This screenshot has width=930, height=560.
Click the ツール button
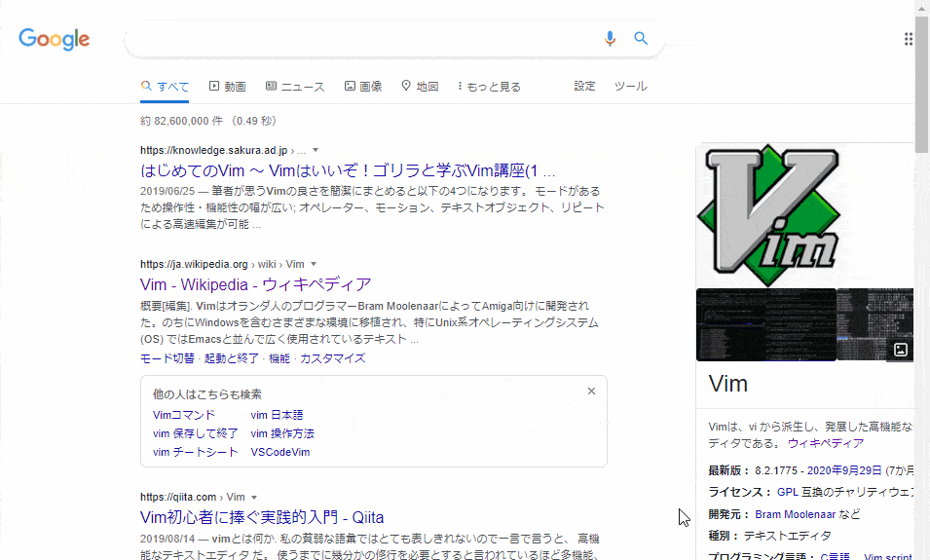(630, 86)
